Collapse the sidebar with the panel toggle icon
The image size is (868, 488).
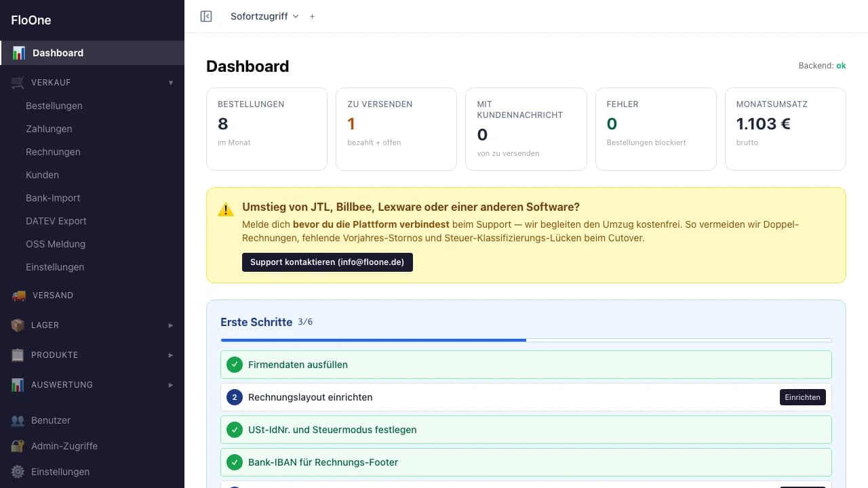pos(206,16)
